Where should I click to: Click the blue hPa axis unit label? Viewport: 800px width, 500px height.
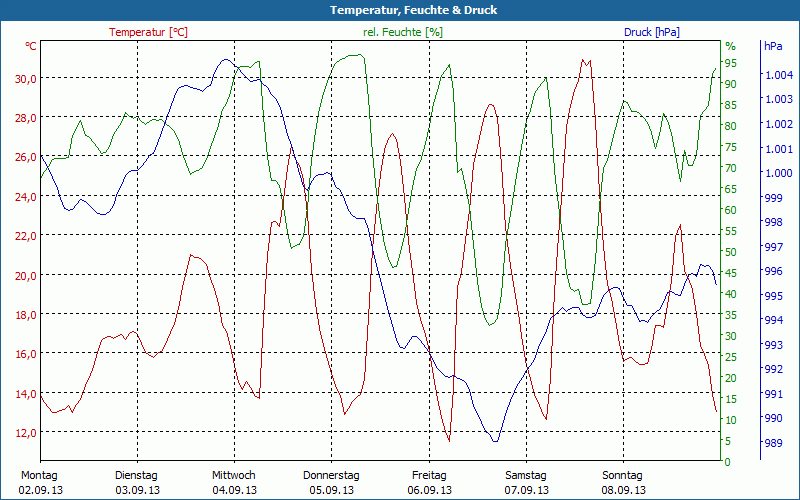click(x=773, y=46)
